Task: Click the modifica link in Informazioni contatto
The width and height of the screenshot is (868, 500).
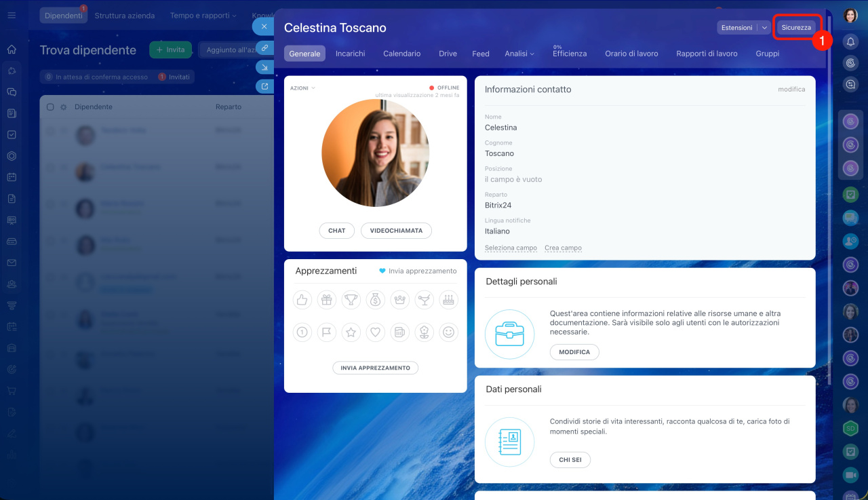Action: pos(791,90)
